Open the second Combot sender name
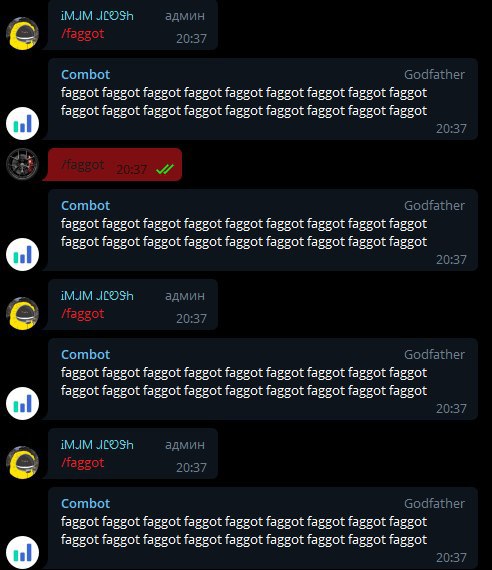Image resolution: width=492 pixels, height=570 pixels. [85, 205]
